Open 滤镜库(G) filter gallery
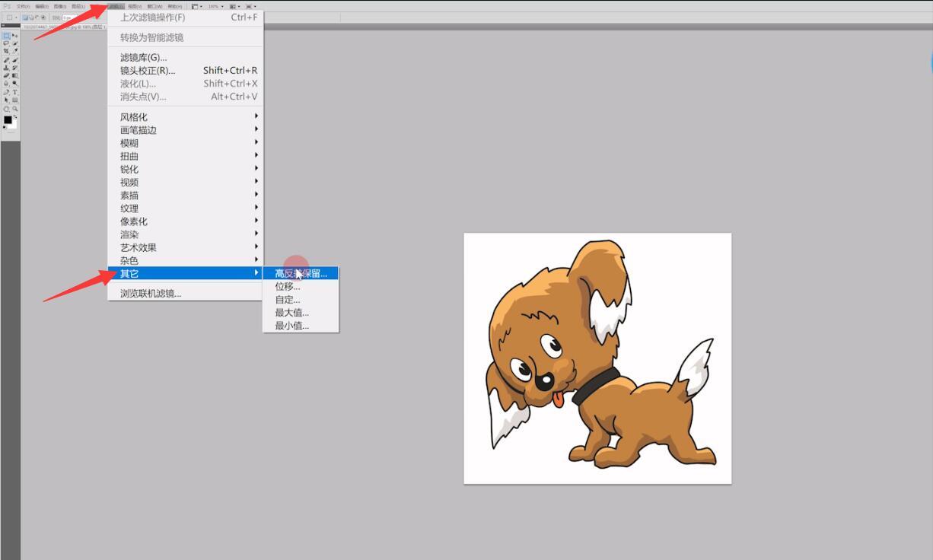933x560 pixels. coord(143,58)
